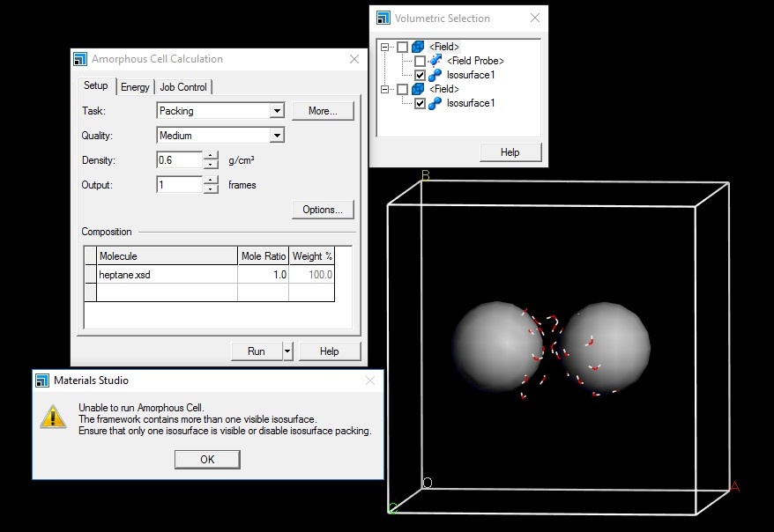Select Isosurface1 label under first Field
The width and height of the screenshot is (774, 532).
click(471, 75)
